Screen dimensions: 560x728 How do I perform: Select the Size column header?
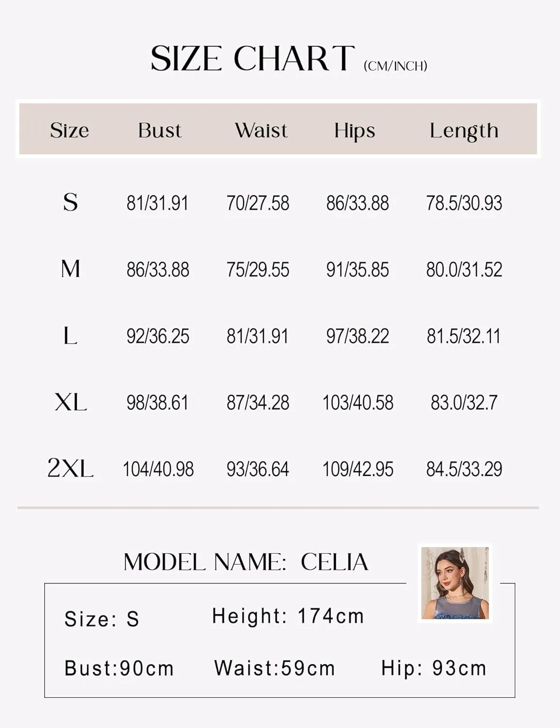click(69, 130)
